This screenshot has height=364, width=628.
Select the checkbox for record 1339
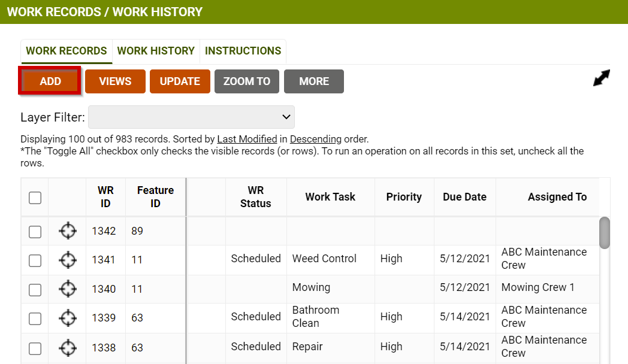click(x=34, y=317)
